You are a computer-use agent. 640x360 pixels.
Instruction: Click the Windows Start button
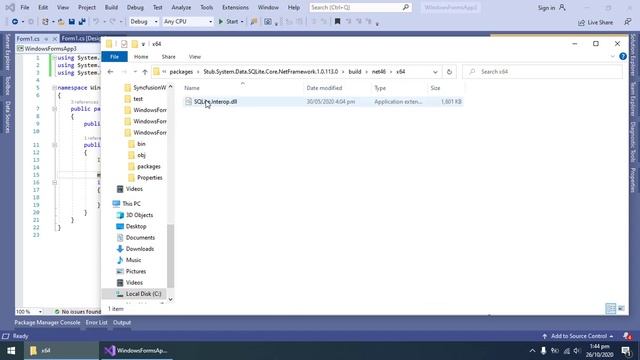pos(11,351)
